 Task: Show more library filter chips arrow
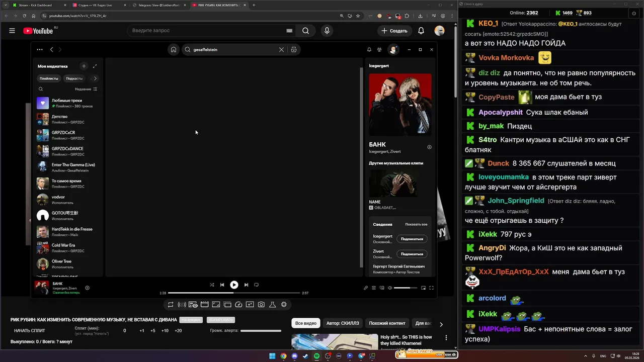tap(95, 78)
